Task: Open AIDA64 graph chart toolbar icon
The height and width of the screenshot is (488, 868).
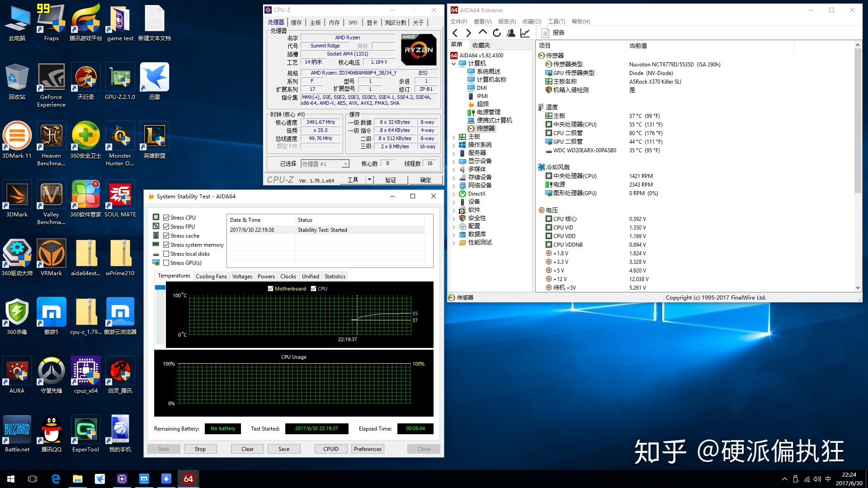Action: point(525,33)
